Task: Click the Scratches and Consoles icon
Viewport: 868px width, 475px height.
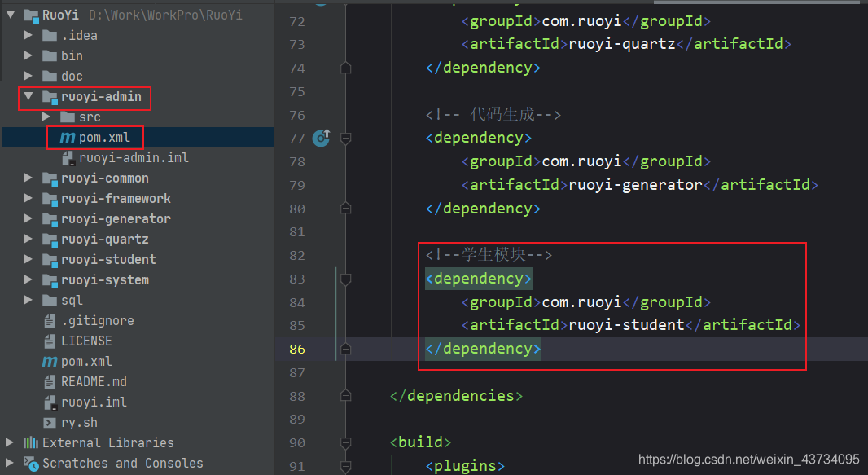Action: [x=31, y=464]
